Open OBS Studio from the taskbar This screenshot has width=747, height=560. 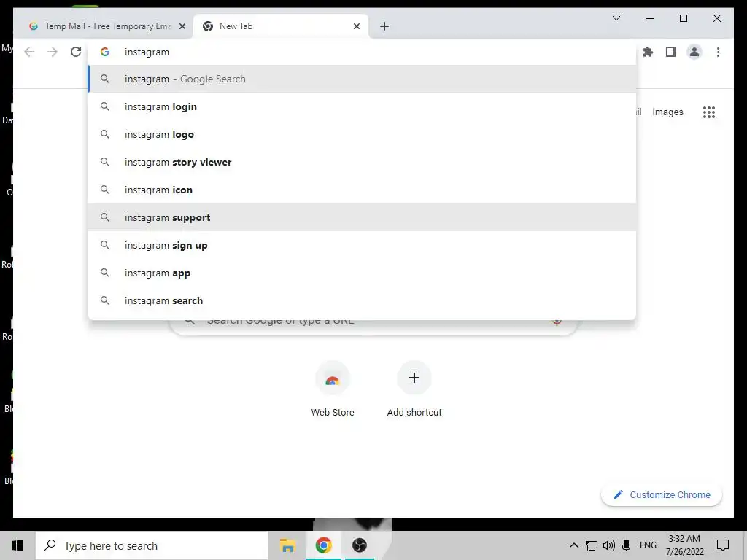359,545
